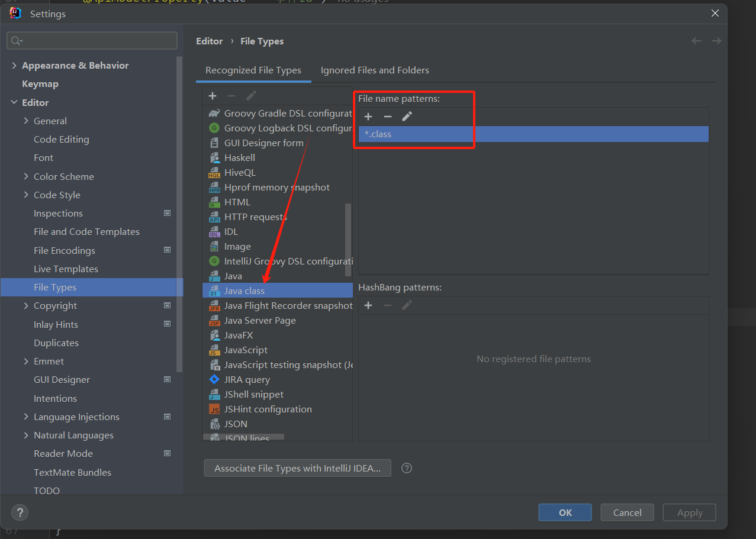Expand the Copyright node
The width and height of the screenshot is (756, 539).
click(26, 306)
